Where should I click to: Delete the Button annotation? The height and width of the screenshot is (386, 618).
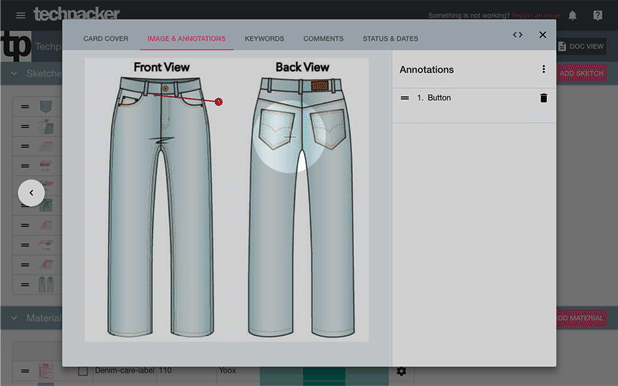click(544, 98)
